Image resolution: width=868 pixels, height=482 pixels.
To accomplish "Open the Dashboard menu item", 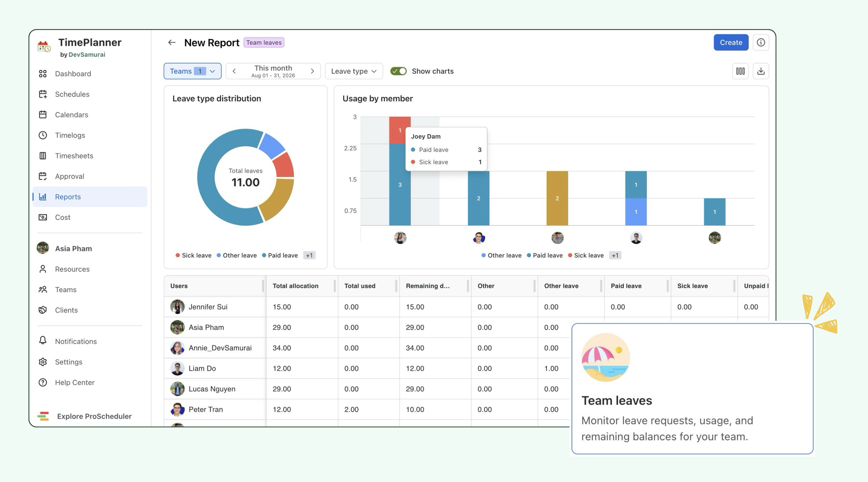I will point(90,74).
